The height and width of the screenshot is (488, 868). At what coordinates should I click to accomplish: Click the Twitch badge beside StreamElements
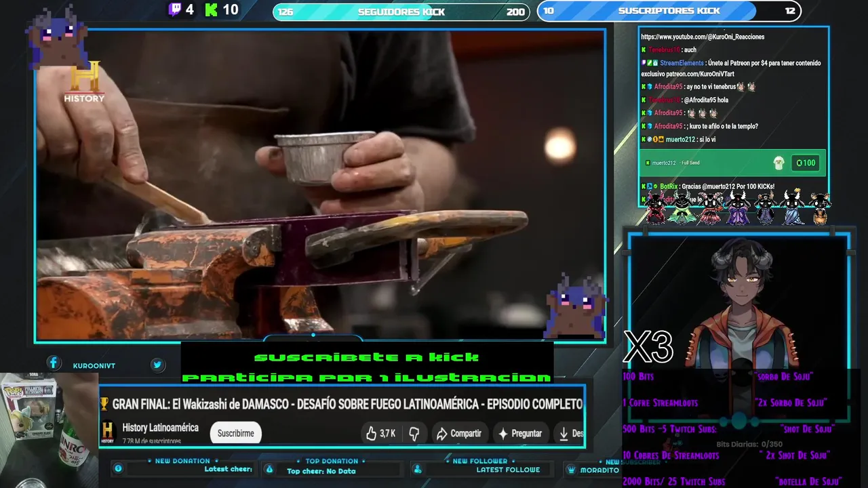644,63
